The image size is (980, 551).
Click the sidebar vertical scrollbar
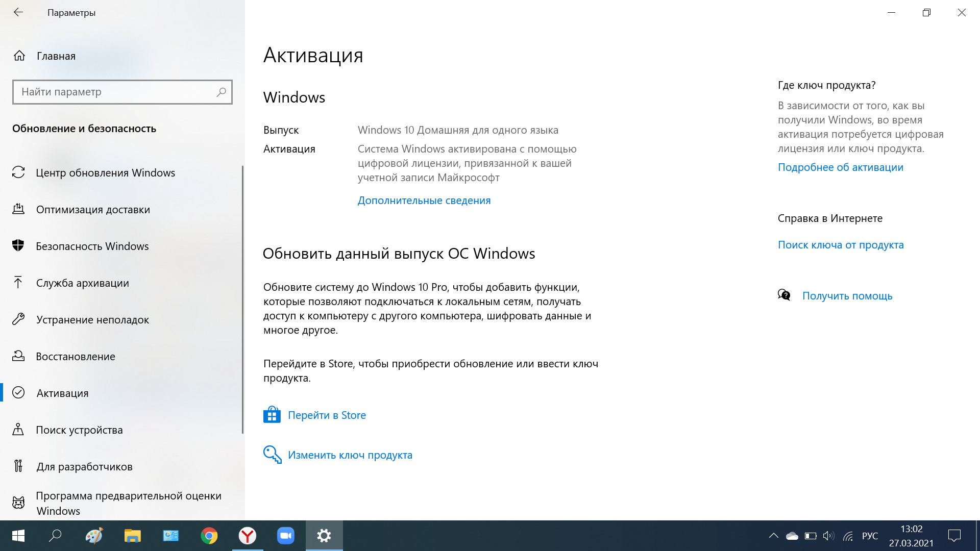pyautogui.click(x=242, y=299)
